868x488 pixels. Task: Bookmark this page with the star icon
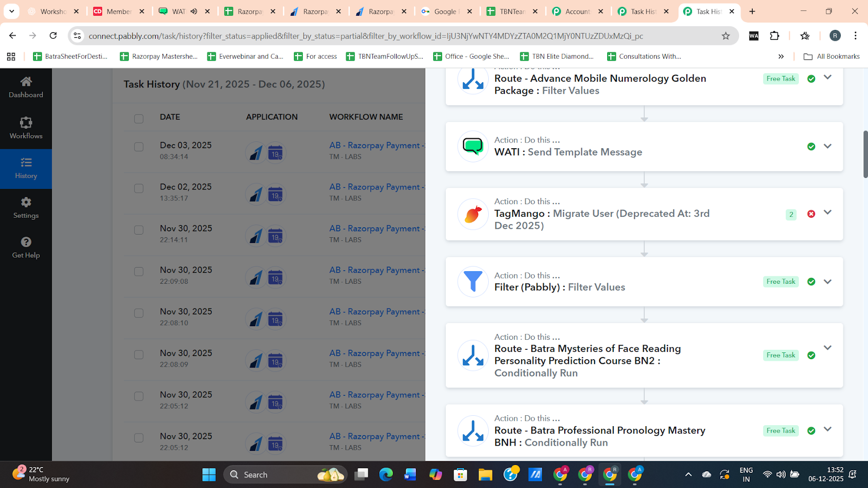(726, 36)
